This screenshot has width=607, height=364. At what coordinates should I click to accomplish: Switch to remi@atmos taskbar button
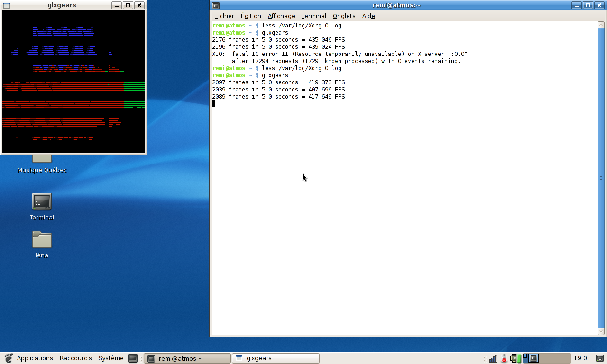187,358
